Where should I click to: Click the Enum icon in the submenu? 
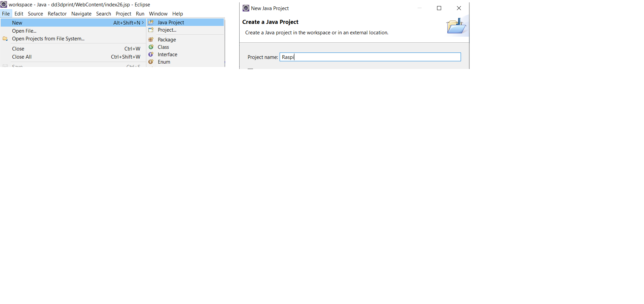151,62
